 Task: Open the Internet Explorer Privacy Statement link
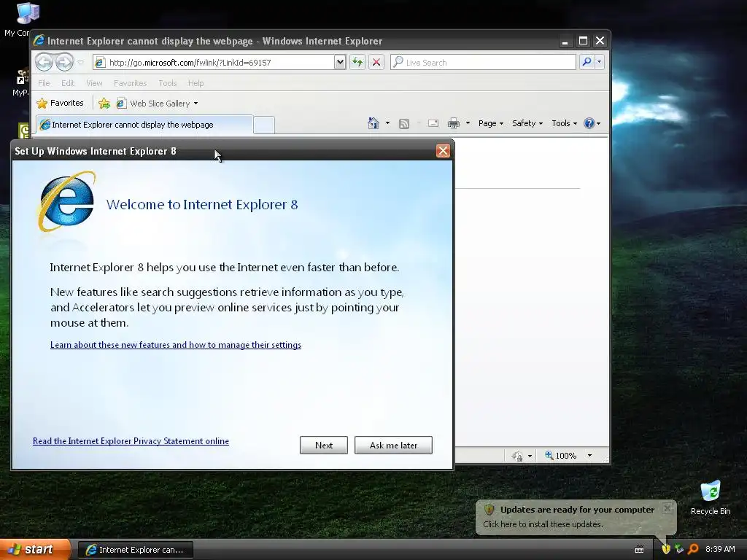coord(131,441)
